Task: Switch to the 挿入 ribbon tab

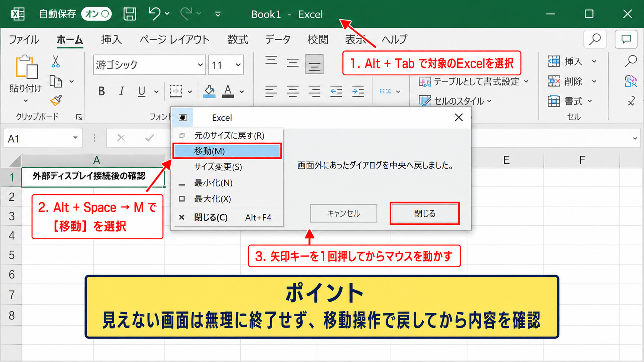Action: pyautogui.click(x=111, y=39)
